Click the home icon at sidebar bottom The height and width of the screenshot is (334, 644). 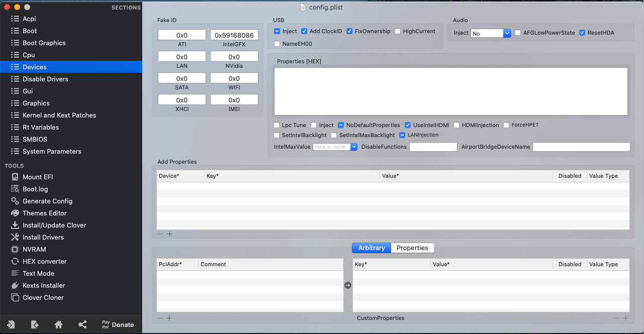(x=58, y=324)
